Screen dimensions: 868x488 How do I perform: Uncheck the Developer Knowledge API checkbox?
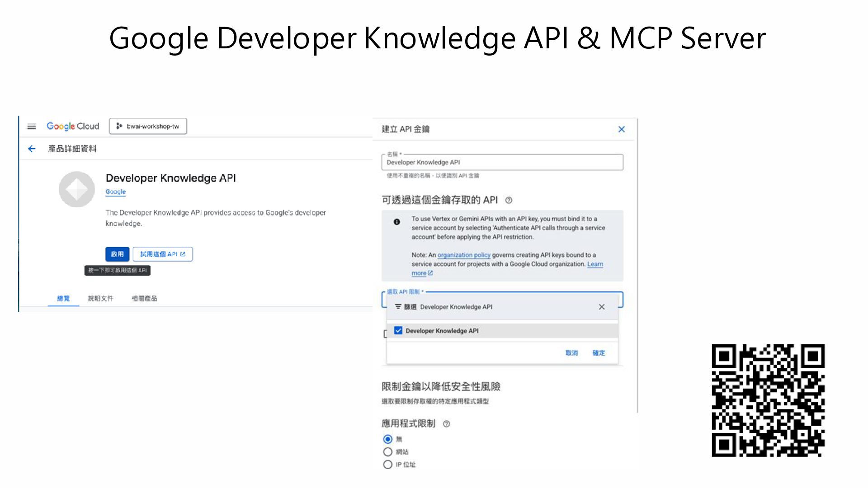tap(398, 330)
